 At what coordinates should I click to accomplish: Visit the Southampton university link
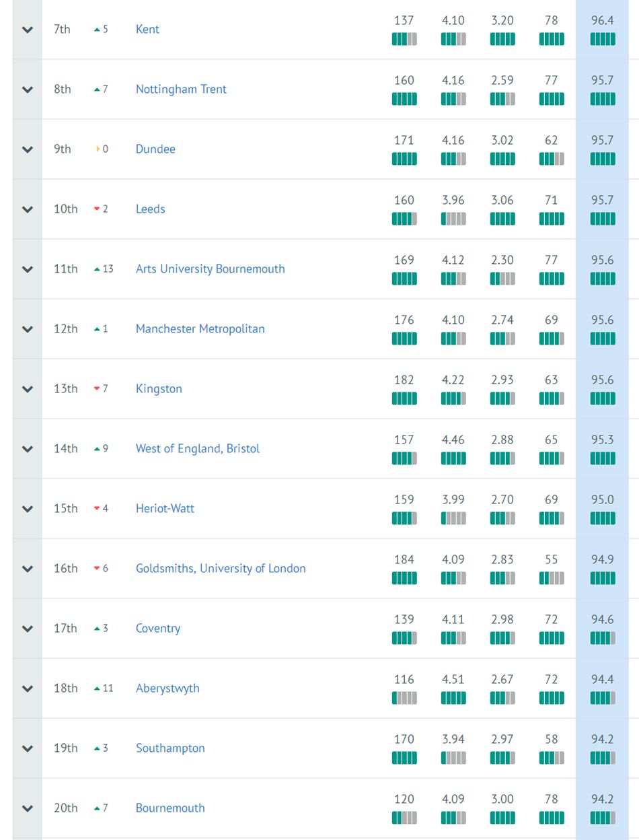tap(170, 748)
